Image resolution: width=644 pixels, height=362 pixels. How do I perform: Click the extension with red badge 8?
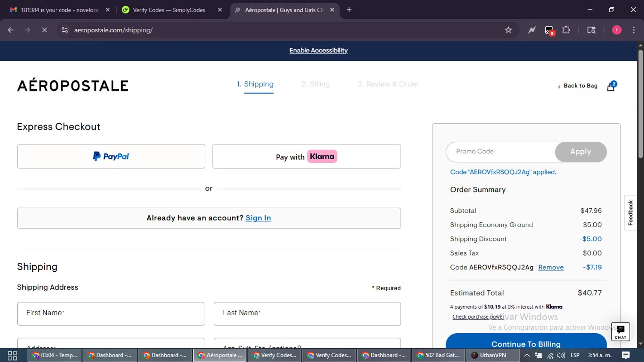pos(550,30)
